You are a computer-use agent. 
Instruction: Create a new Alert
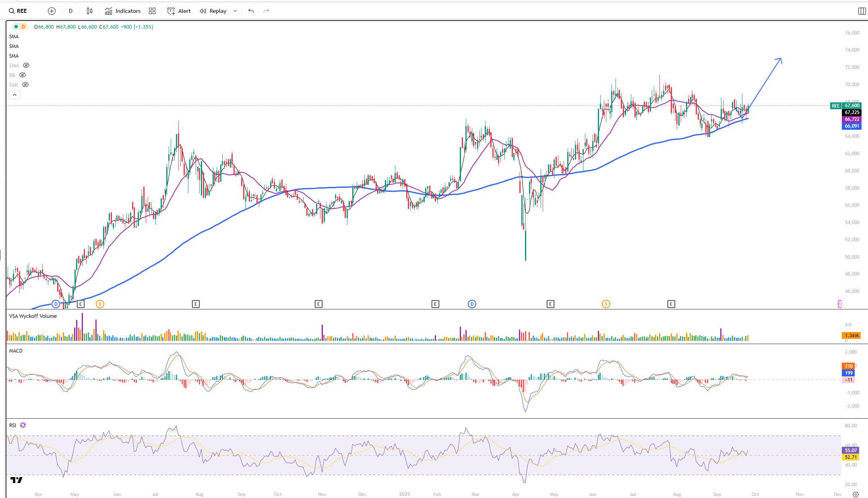[x=179, y=11]
